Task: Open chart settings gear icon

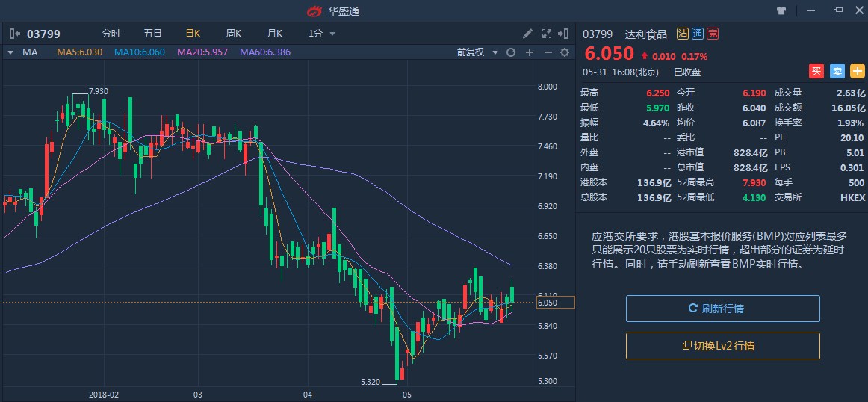Action: pyautogui.click(x=565, y=52)
